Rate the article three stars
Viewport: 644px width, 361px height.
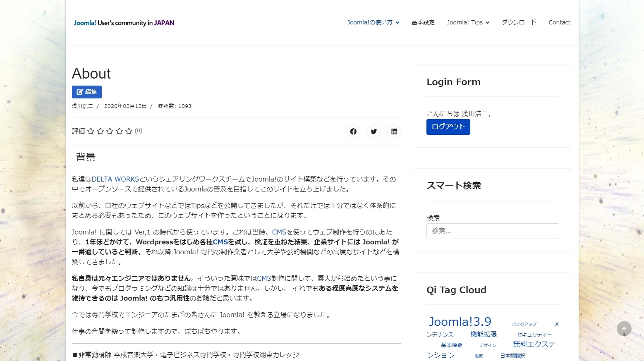coord(110,131)
